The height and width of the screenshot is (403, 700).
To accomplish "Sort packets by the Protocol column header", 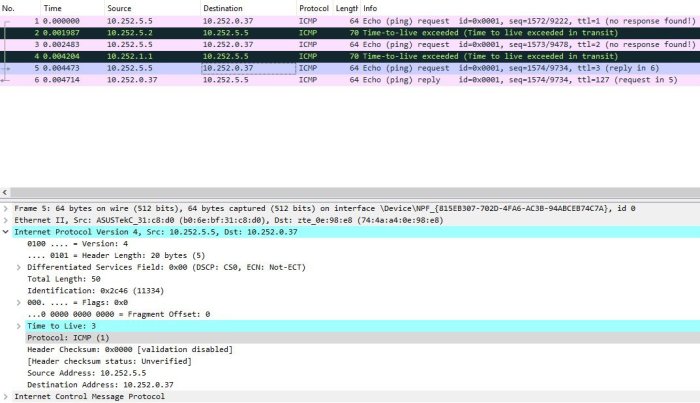I will coord(314,8).
